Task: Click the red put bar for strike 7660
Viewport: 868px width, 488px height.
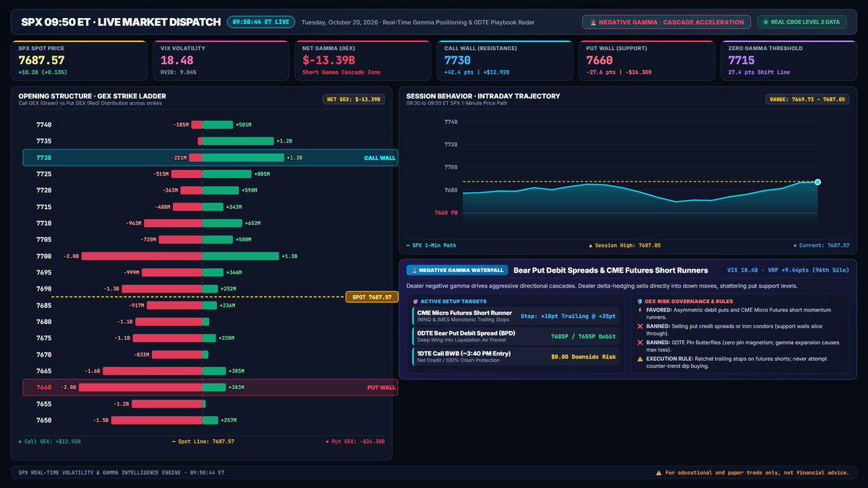Action: pos(140,388)
